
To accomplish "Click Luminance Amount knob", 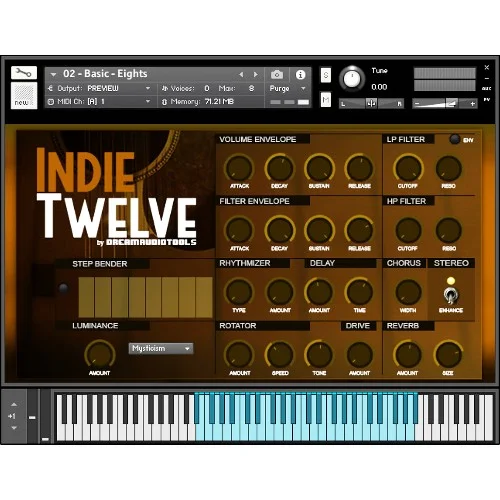I will (x=99, y=355).
